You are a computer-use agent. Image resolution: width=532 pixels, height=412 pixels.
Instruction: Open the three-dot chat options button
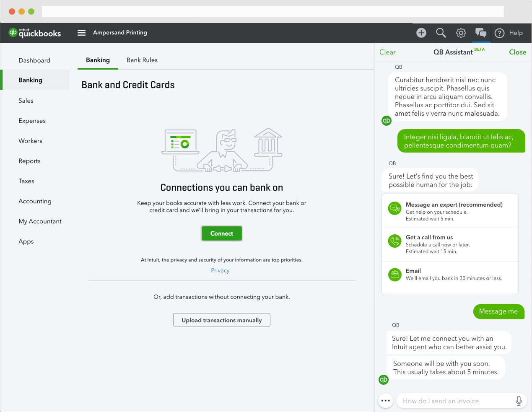386,401
